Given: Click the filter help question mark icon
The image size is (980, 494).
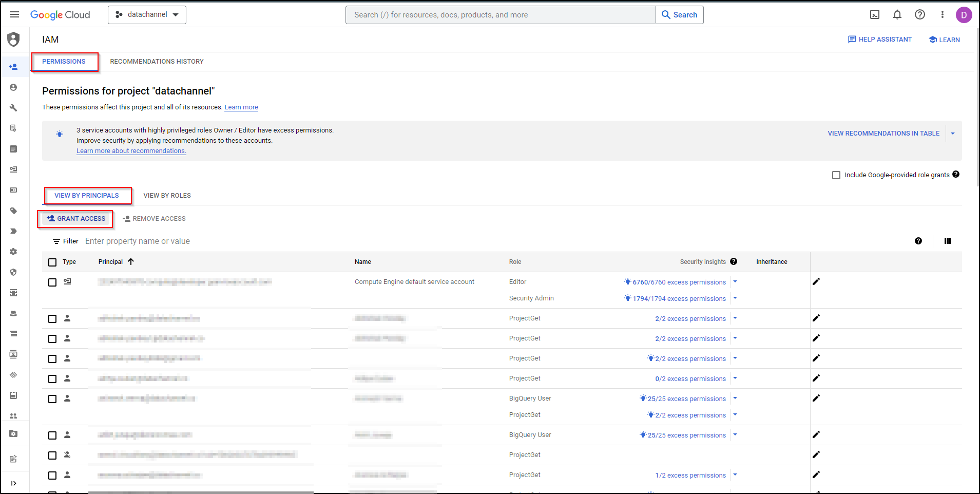Looking at the screenshot, I should pyautogui.click(x=918, y=241).
